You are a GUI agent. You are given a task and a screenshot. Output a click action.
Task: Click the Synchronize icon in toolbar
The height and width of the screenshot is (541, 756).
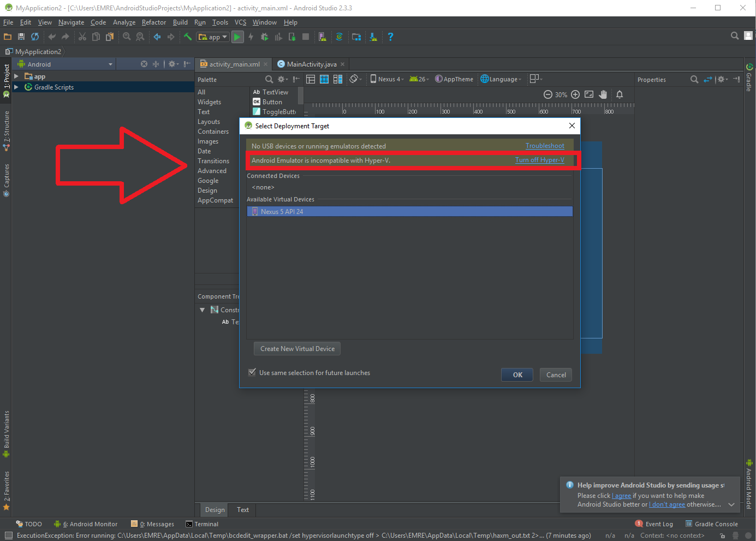pyautogui.click(x=35, y=37)
